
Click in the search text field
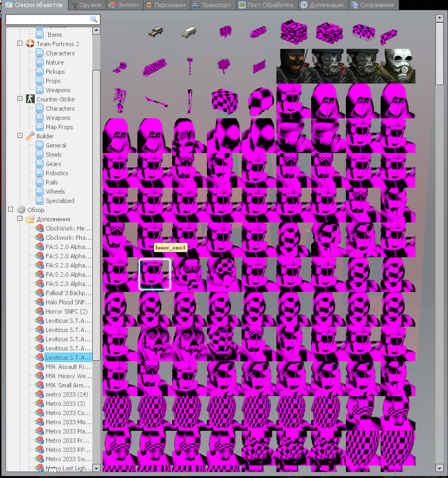[48, 20]
